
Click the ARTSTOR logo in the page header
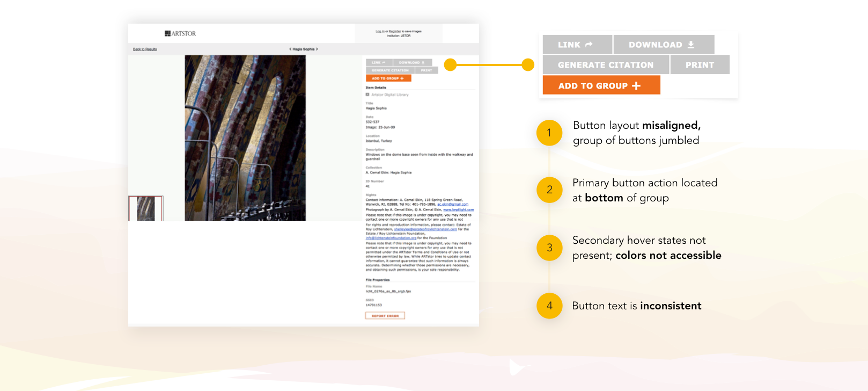(180, 33)
